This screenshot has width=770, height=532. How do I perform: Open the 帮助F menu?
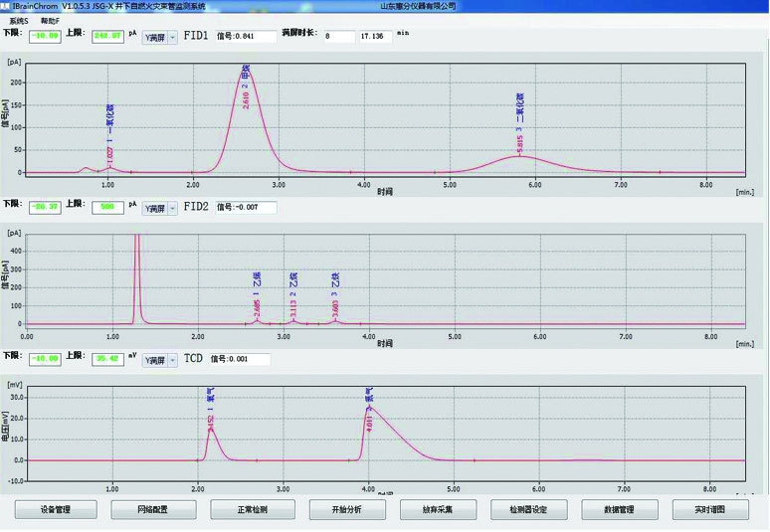coord(50,21)
